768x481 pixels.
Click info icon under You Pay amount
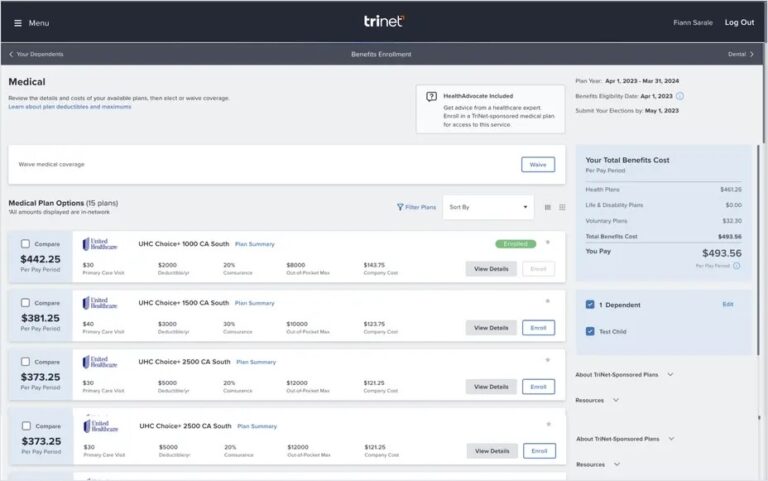737,266
